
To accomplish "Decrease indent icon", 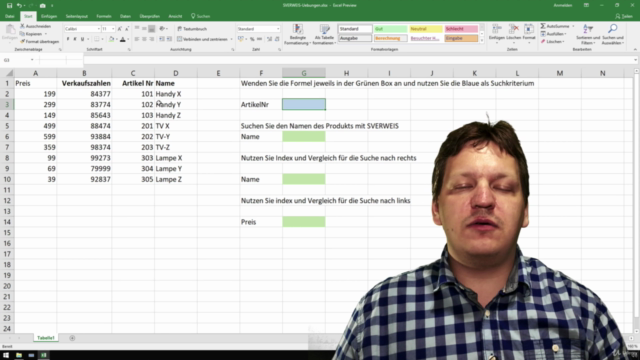I will click(x=162, y=39).
